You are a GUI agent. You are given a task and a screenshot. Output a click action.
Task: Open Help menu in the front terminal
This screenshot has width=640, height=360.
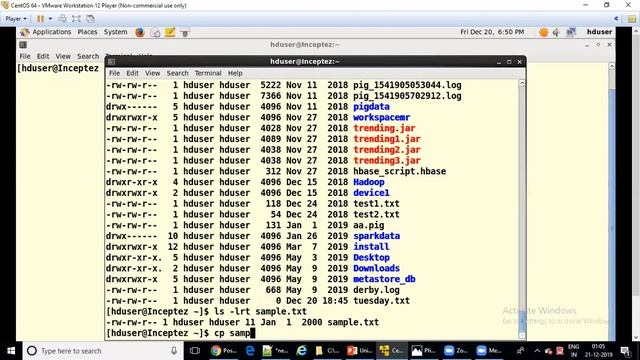(235, 73)
